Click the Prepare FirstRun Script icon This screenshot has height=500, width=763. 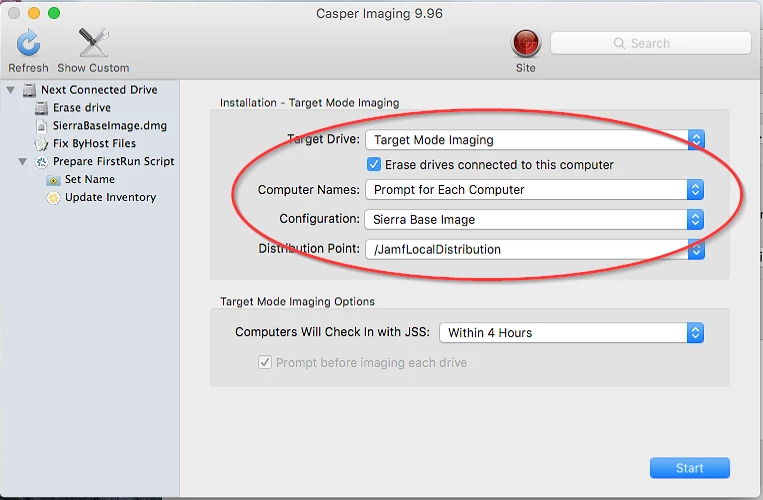tap(41, 162)
